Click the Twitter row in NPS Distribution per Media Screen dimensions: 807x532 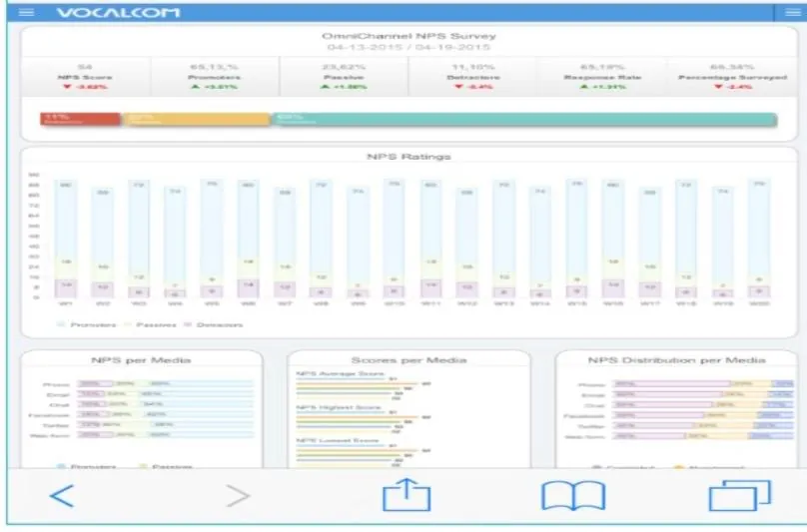(703, 426)
